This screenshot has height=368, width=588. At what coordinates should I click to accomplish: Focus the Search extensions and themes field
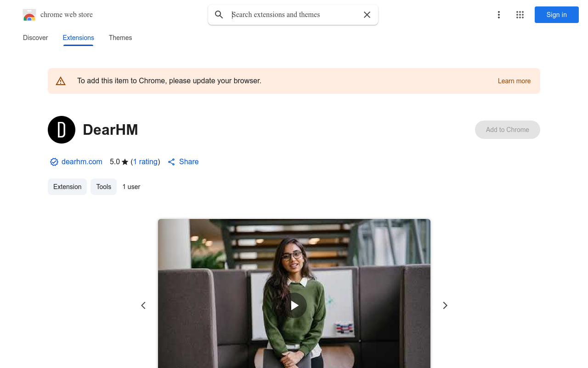[x=293, y=15]
